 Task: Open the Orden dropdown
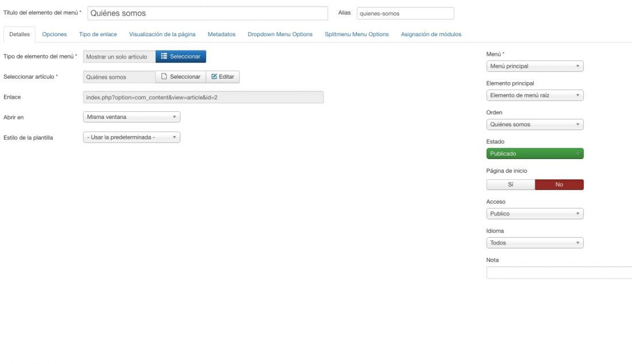tap(535, 125)
